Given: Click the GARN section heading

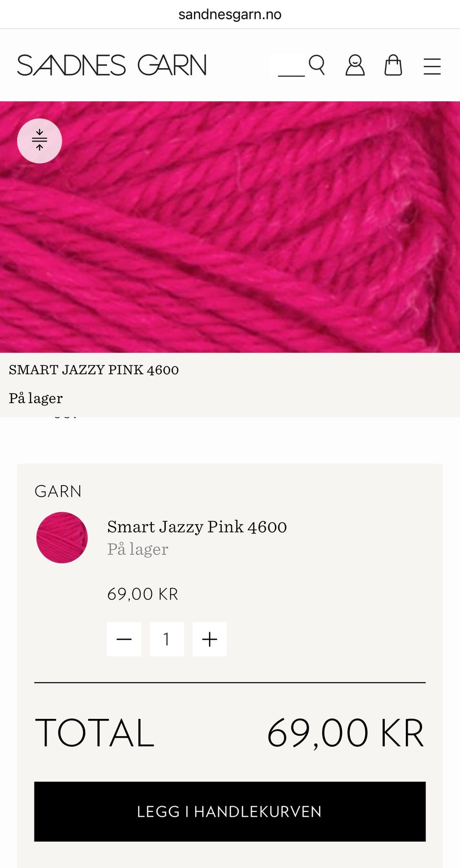Looking at the screenshot, I should (x=58, y=491).
